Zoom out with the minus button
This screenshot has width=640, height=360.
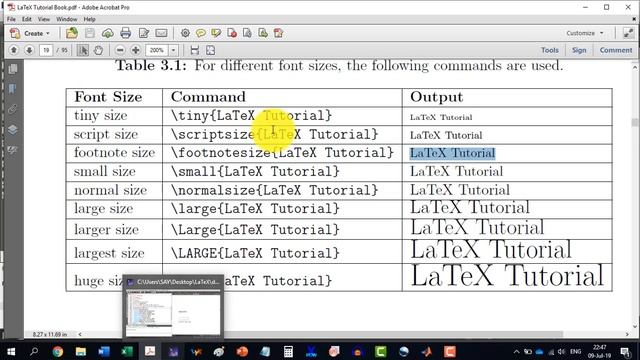click(x=120, y=50)
